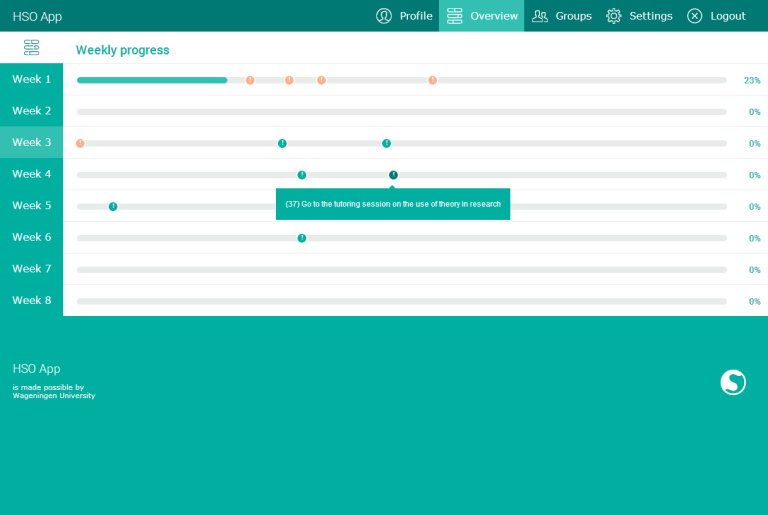Select Week 1 in the sidebar
The image size is (768, 515).
[x=31, y=79]
